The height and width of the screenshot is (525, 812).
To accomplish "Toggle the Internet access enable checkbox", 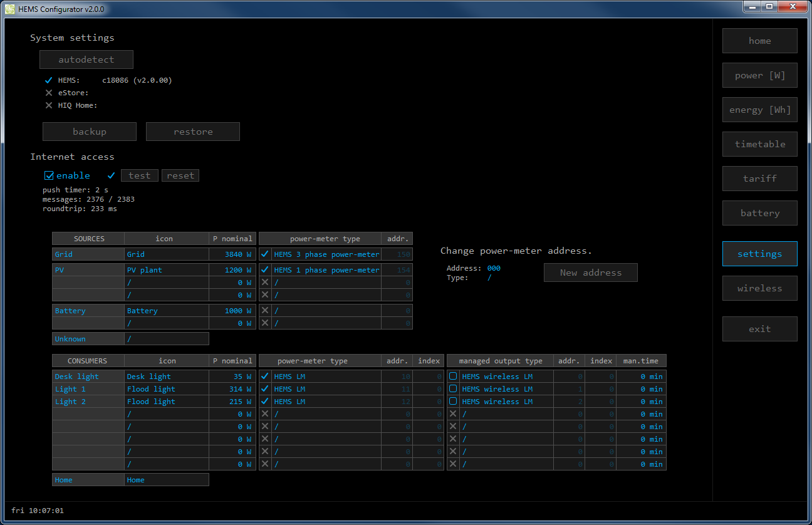I will (49, 176).
